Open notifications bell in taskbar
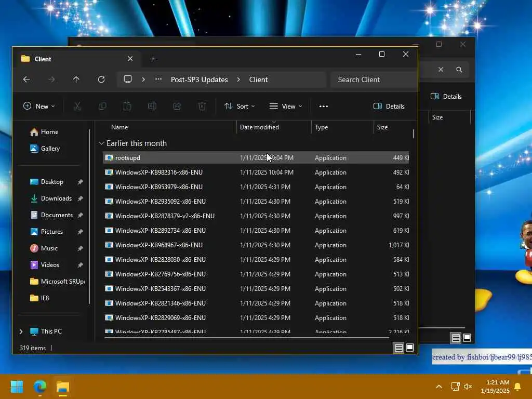532x399 pixels. 518,387
